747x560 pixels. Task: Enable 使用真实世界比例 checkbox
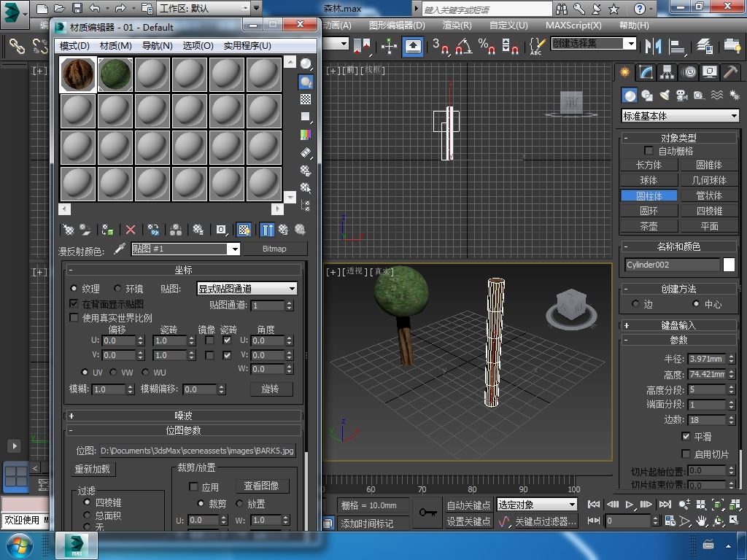(x=74, y=317)
